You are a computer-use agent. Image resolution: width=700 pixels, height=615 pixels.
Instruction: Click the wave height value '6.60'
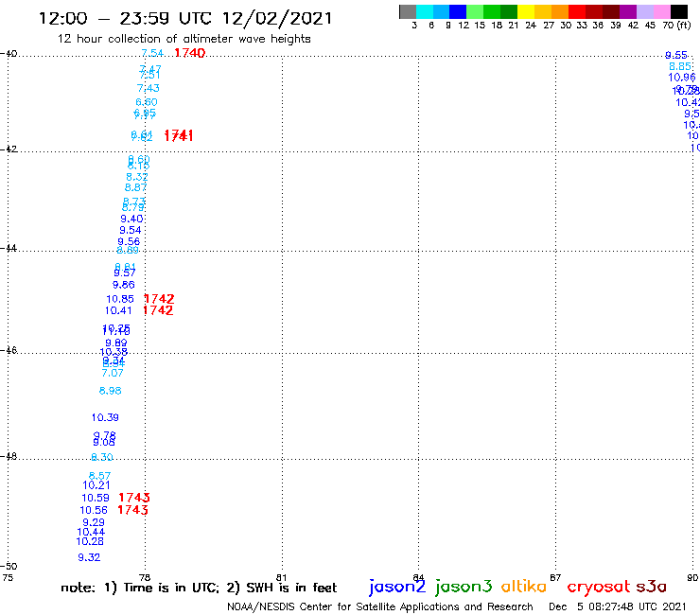click(x=147, y=102)
